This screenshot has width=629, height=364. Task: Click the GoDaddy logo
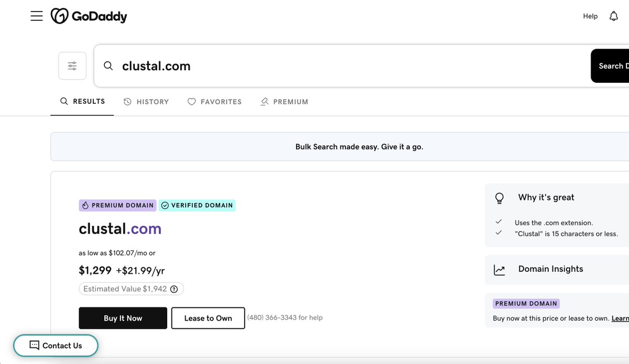tap(89, 16)
